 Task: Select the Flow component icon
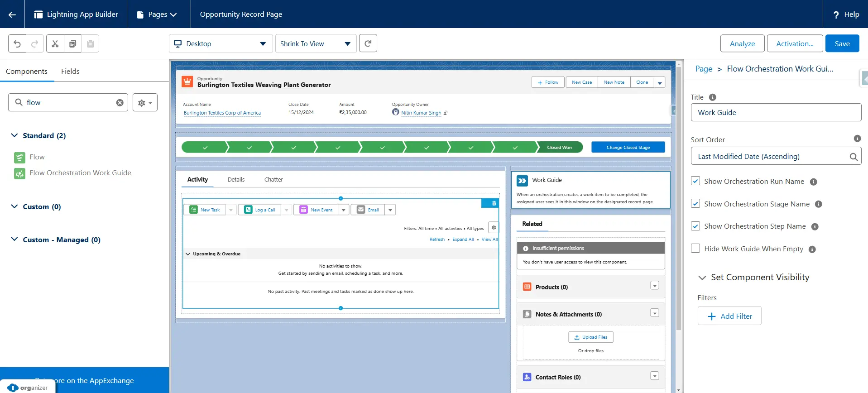click(x=19, y=158)
